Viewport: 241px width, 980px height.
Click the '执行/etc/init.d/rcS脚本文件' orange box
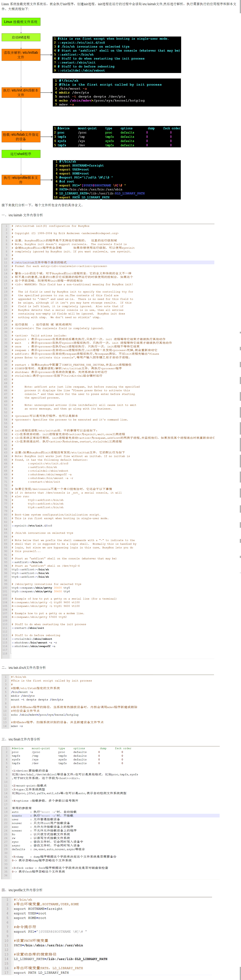21,92
